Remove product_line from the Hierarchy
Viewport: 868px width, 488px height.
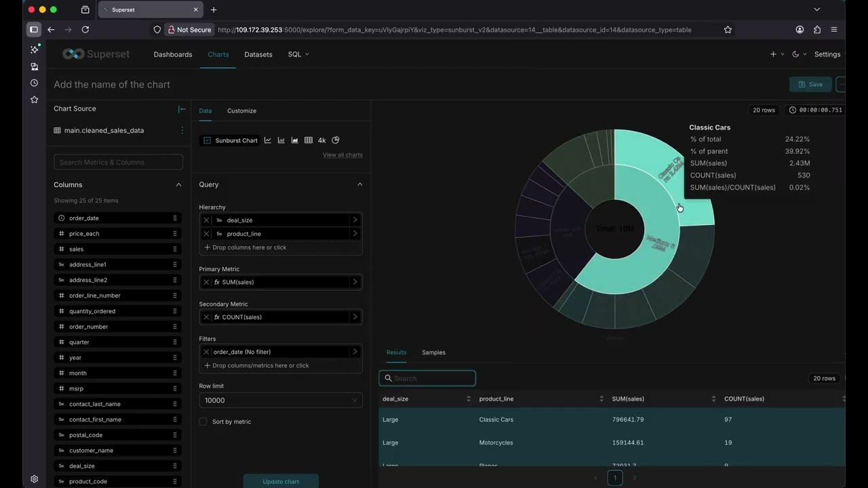pyautogui.click(x=207, y=234)
